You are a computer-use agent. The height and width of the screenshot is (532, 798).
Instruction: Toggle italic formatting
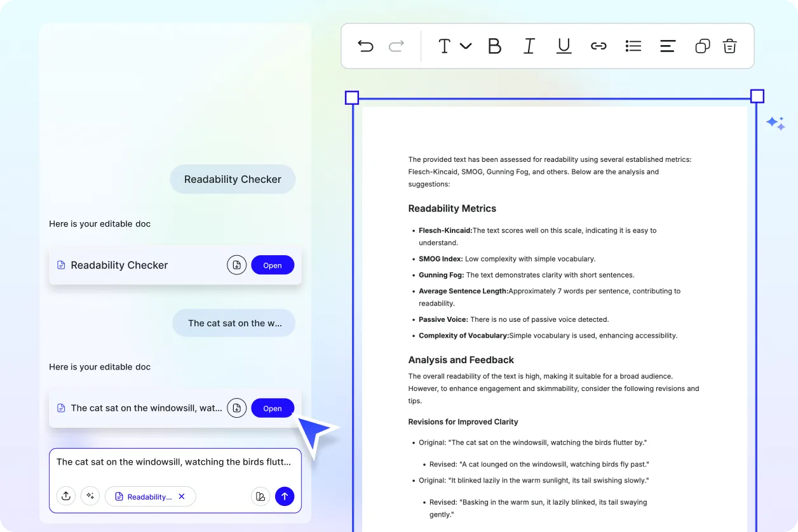[529, 46]
